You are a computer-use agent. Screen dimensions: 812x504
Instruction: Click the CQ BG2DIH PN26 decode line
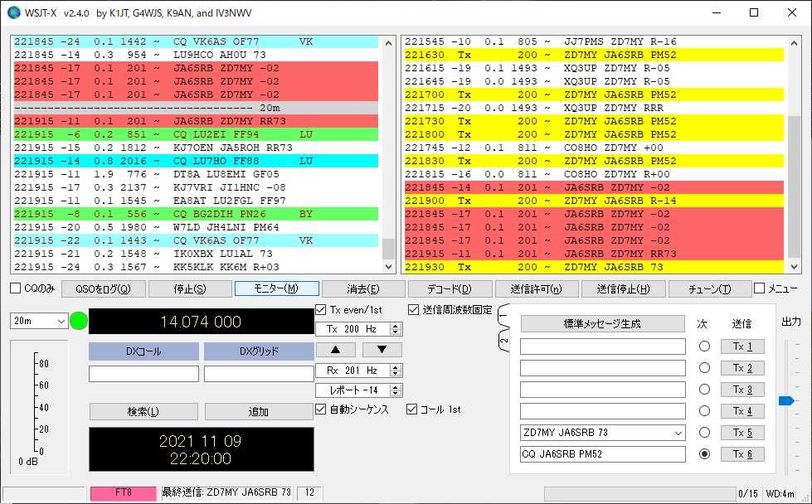click(x=196, y=214)
